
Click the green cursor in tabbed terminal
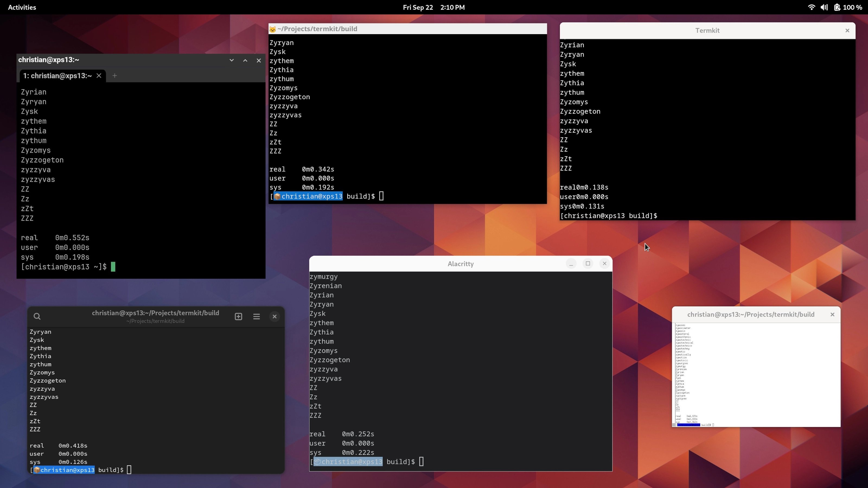(x=113, y=267)
